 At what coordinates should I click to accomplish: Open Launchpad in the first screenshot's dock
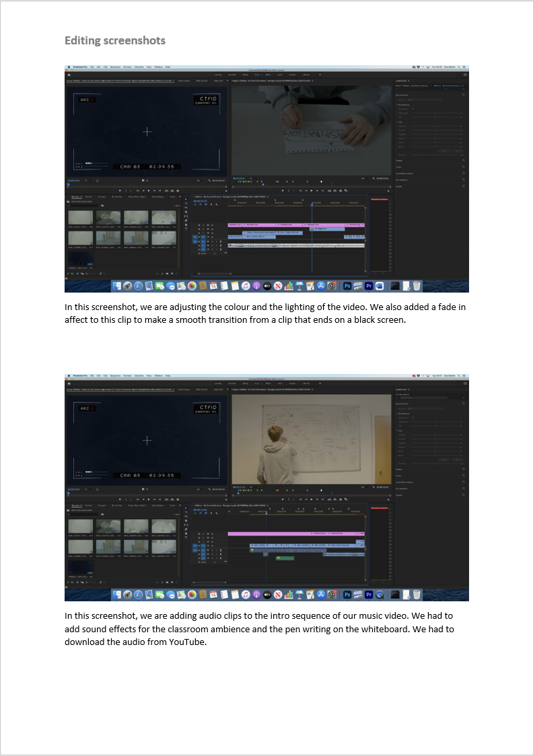tap(127, 286)
